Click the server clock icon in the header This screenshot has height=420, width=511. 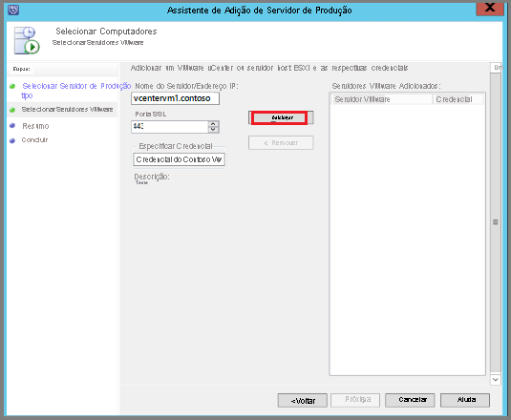[27, 40]
